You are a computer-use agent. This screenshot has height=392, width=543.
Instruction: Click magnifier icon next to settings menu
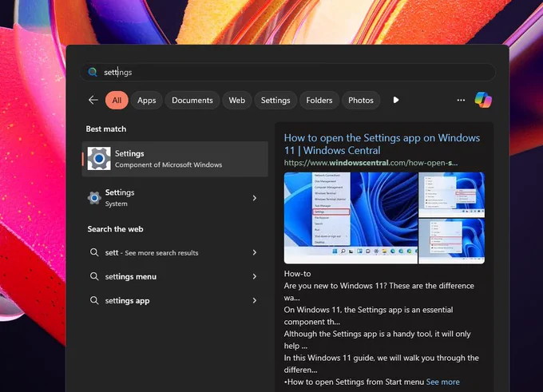point(94,276)
